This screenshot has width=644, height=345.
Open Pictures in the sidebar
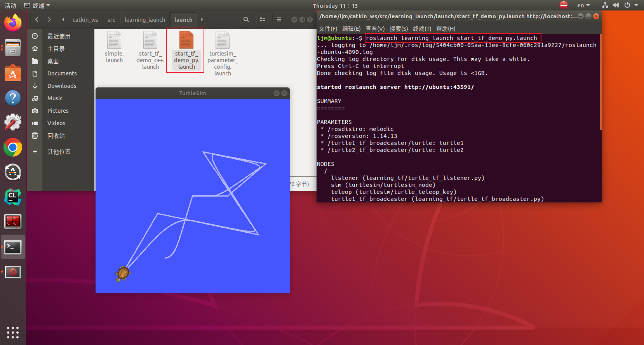(58, 111)
